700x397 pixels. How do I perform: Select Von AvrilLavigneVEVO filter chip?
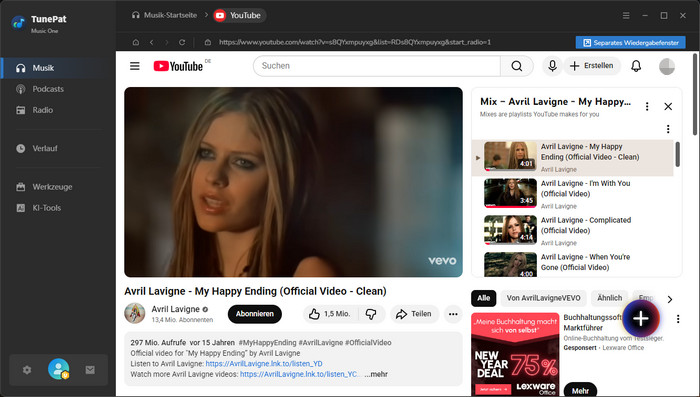coord(543,298)
